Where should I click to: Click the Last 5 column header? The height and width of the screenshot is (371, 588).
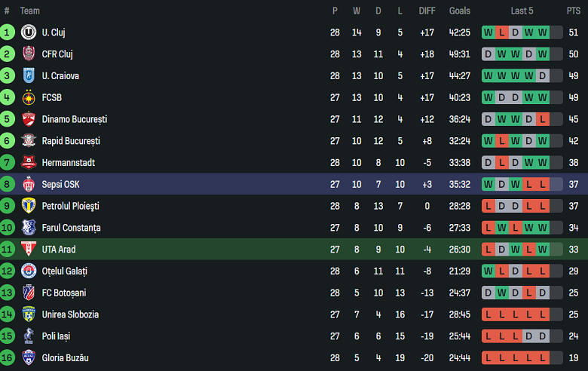[x=522, y=11]
